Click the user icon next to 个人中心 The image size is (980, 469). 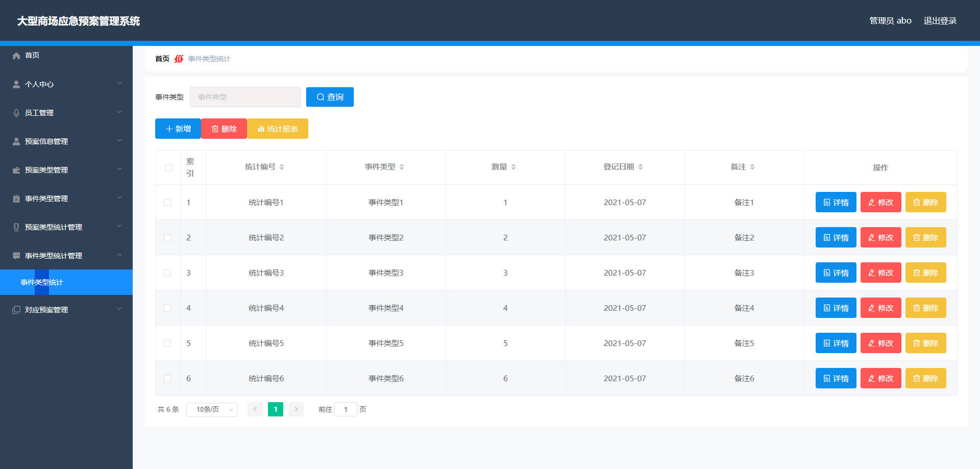[16, 84]
